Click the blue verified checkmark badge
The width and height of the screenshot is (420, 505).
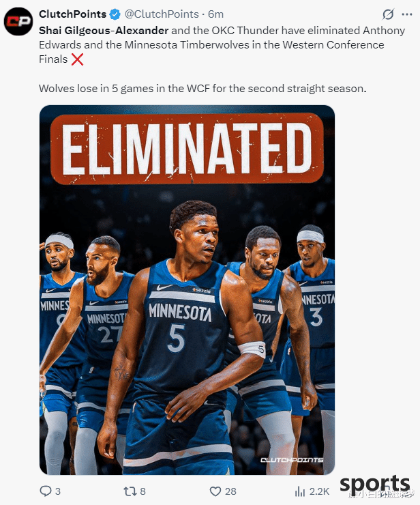[x=115, y=14]
